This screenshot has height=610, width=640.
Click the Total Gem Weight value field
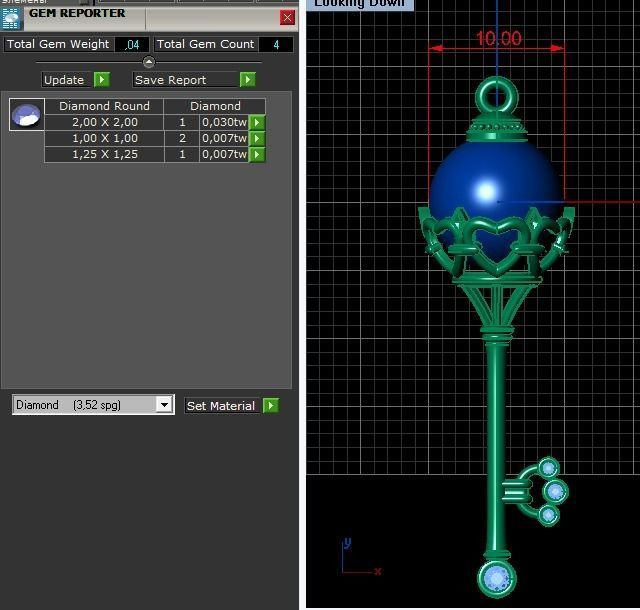tap(132, 45)
